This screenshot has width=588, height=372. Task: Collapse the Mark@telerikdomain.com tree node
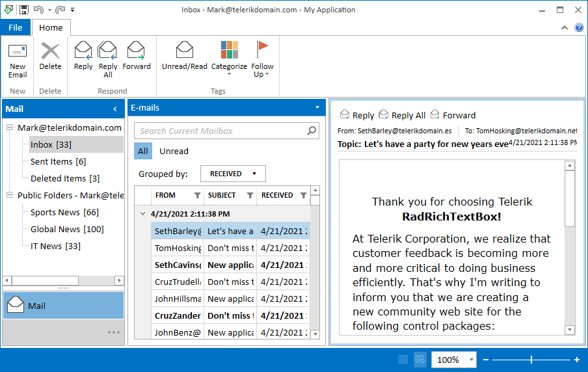tap(9, 127)
